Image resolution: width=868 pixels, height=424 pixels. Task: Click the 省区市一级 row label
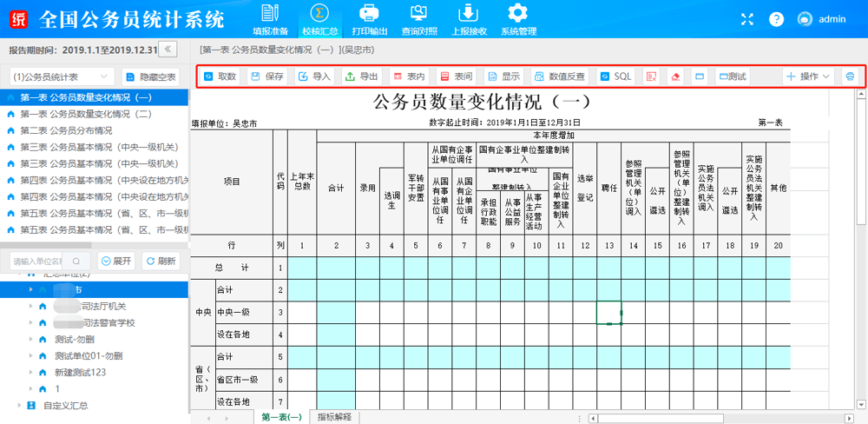pos(244,381)
